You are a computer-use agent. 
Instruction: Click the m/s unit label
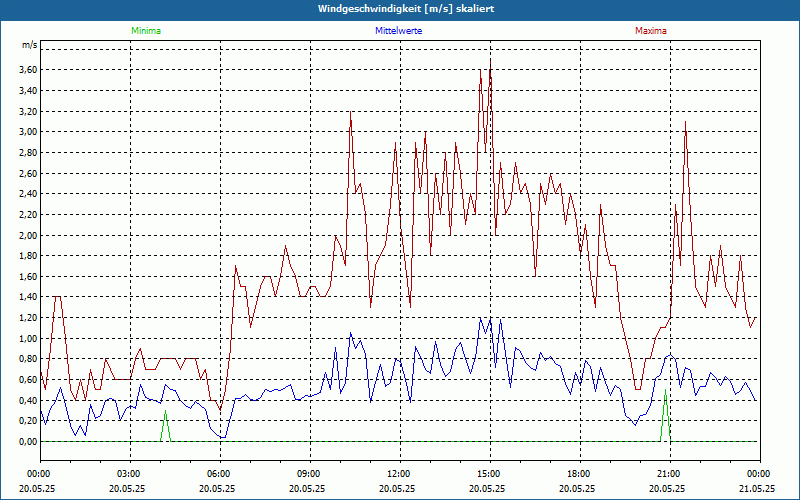30,45
